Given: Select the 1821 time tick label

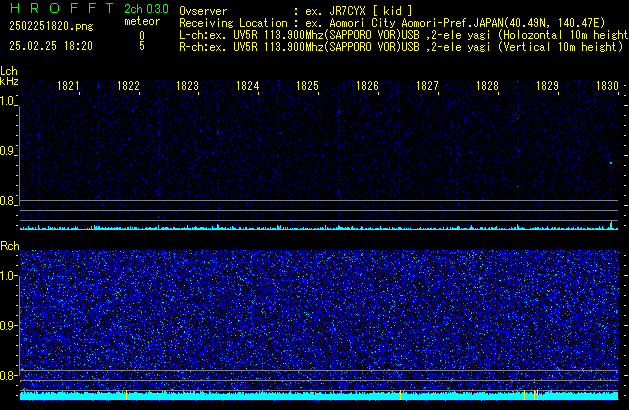Looking at the screenshot, I should pos(68,86).
